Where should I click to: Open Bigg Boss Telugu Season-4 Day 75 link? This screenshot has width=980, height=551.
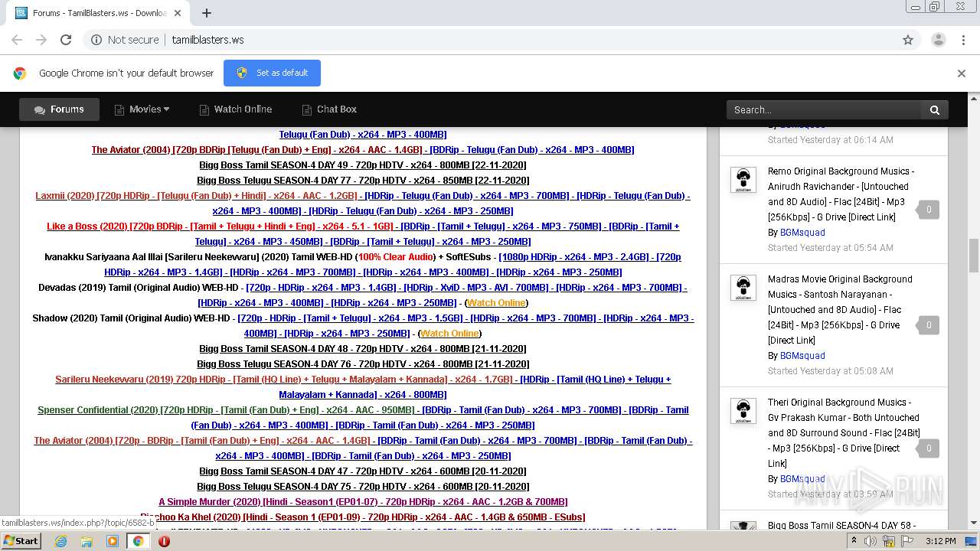pos(363,487)
